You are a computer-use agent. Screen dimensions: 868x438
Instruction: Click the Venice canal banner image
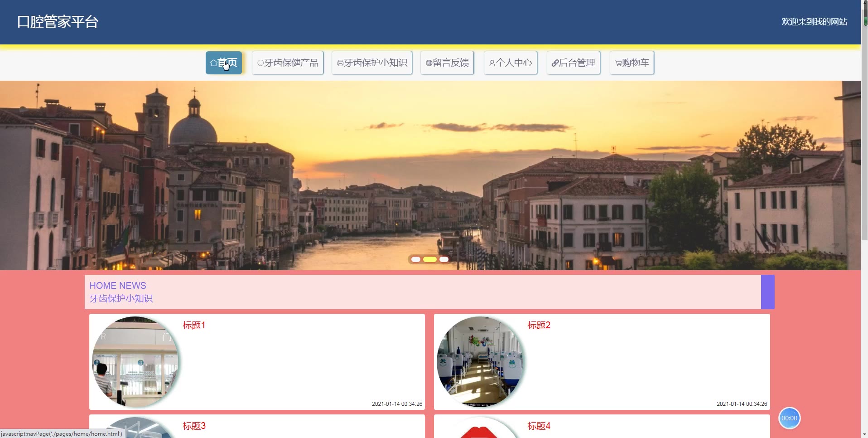[x=430, y=175]
